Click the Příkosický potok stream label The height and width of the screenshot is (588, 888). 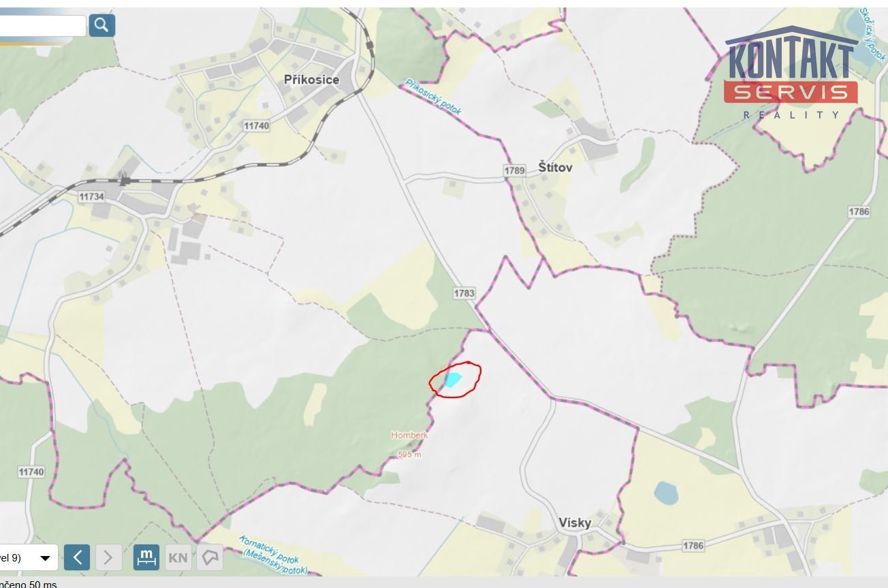coord(433,97)
